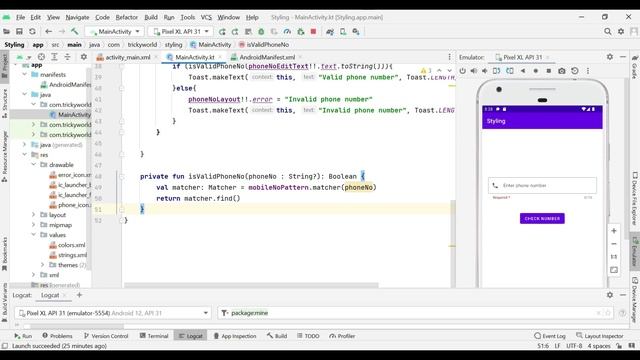Open the Profiler gauge icon in toolbar
Image resolution: width=640 pixels, height=360 pixels.
(x=287, y=31)
